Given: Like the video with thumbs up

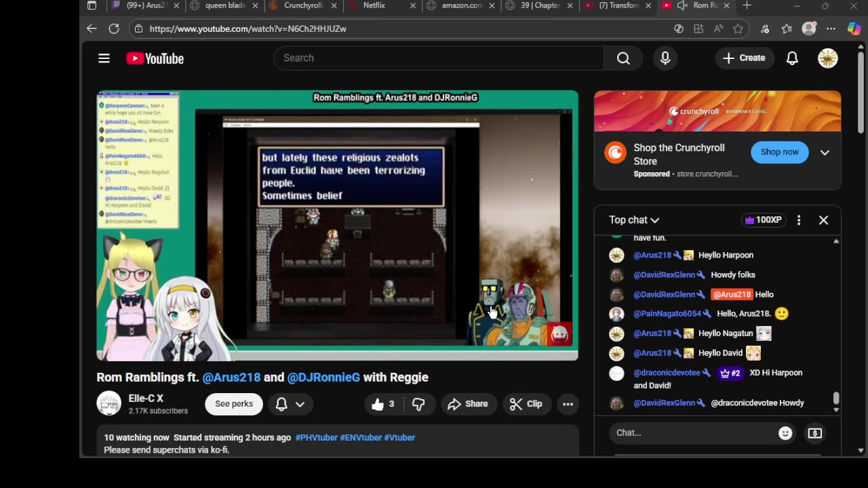Looking at the screenshot, I should [383, 404].
